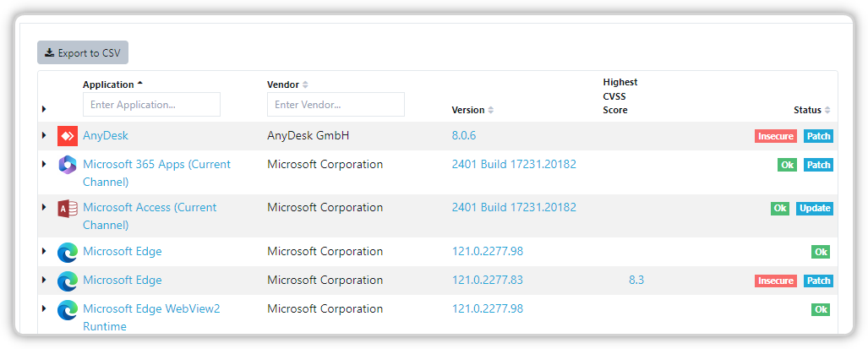The image size is (868, 349).
Task: Expand the Edge WebView2 Runtime row
Action: [x=44, y=308]
